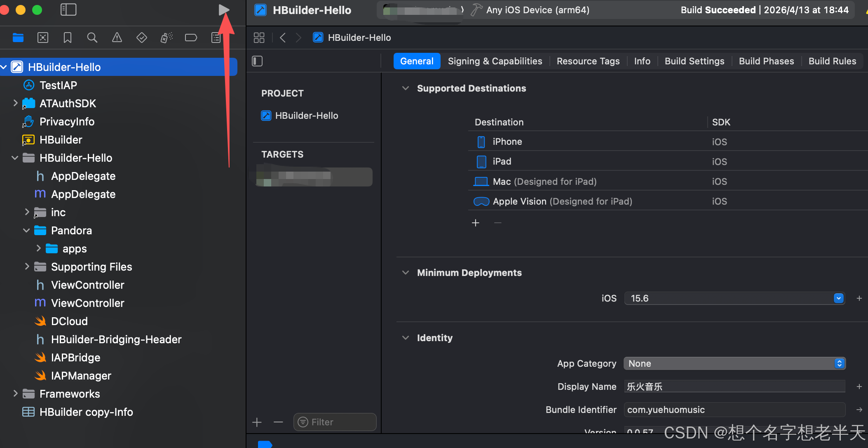Expand the ATAuthSDK folder
The image size is (868, 448).
click(x=15, y=103)
